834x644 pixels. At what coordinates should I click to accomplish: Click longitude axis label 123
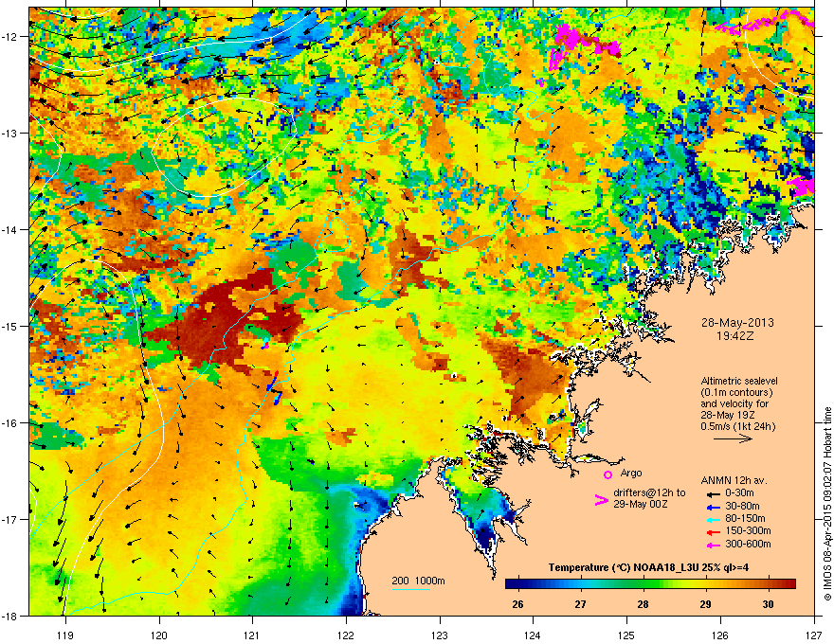(440, 635)
